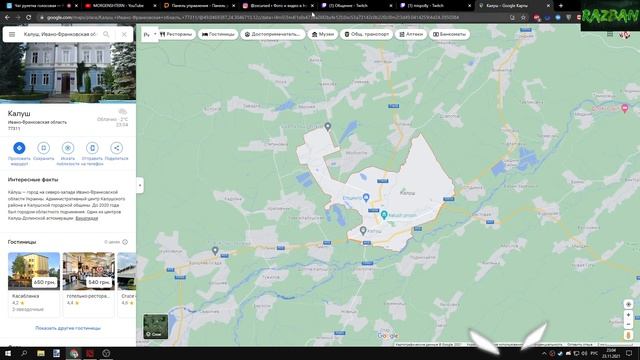Click the Калуш railway station map pin
The height and width of the screenshot is (360, 640).
click(x=363, y=231)
